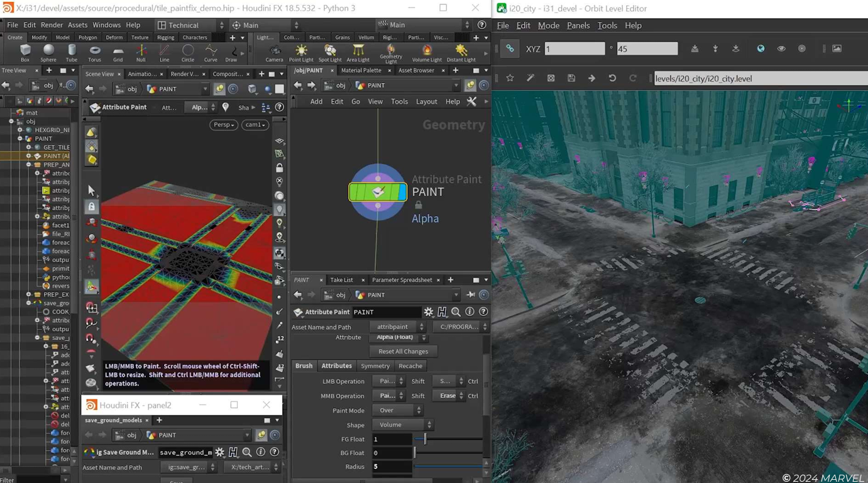This screenshot has height=483, width=868.
Task: Click Undo in Orbit Level Editor toolbar
Action: click(612, 78)
